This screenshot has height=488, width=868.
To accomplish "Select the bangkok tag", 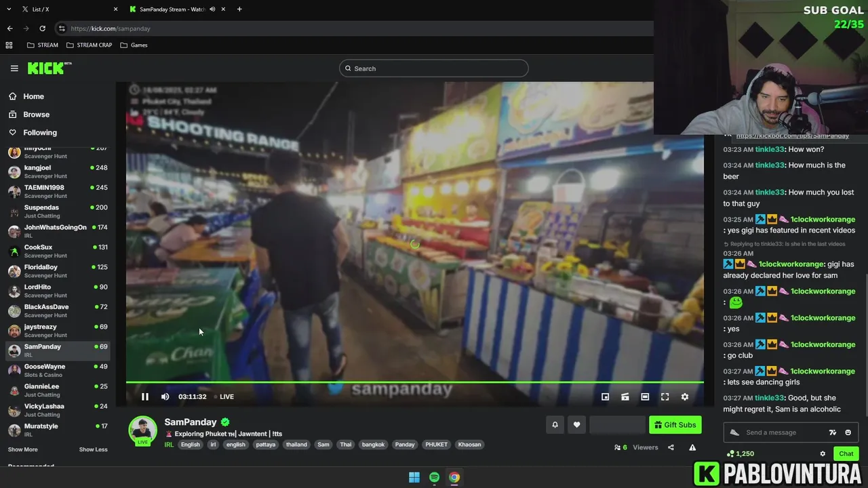I will (x=373, y=445).
